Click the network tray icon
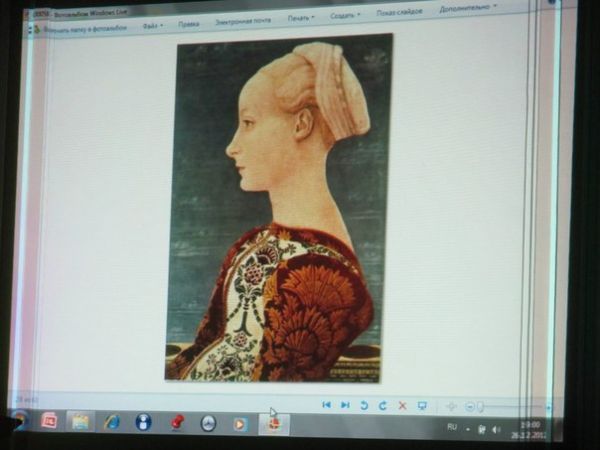600x450 pixels. coord(482,430)
